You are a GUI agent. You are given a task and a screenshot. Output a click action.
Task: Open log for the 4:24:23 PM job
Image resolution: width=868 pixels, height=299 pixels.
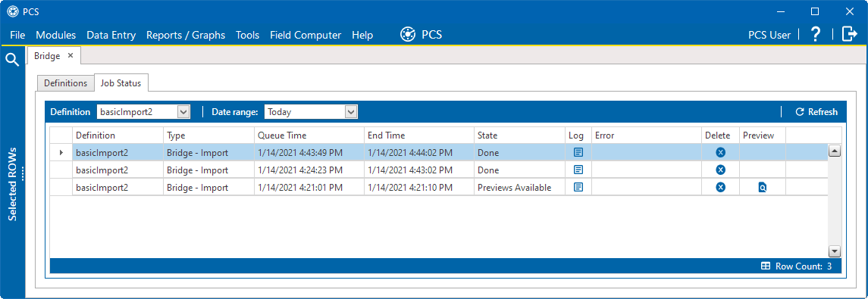(578, 170)
